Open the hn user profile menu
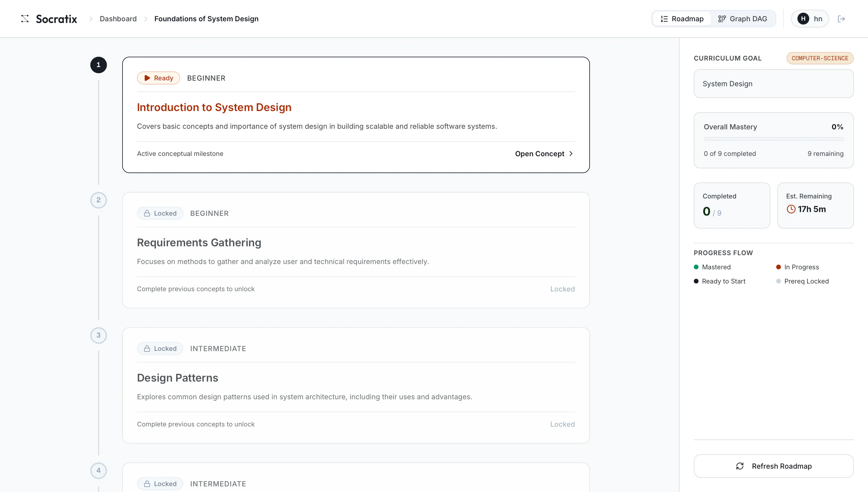Screen dimensions: 868x492 click(810, 19)
